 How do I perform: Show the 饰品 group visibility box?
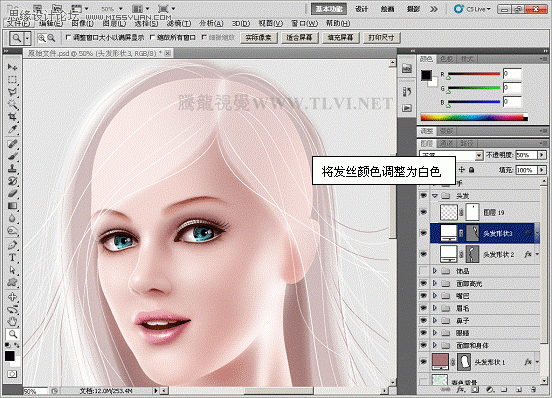coord(424,271)
